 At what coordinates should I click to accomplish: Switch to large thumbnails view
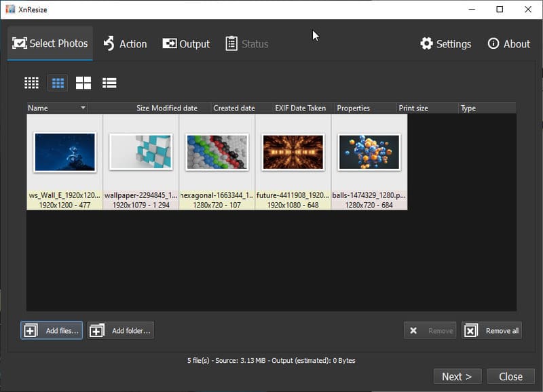(83, 83)
